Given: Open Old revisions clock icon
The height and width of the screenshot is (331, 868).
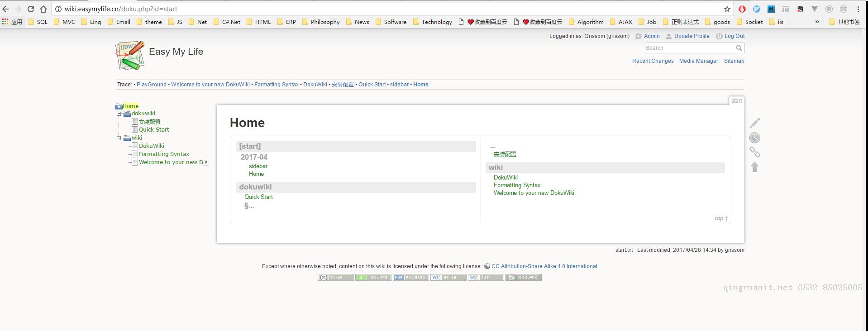Looking at the screenshot, I should (x=755, y=137).
